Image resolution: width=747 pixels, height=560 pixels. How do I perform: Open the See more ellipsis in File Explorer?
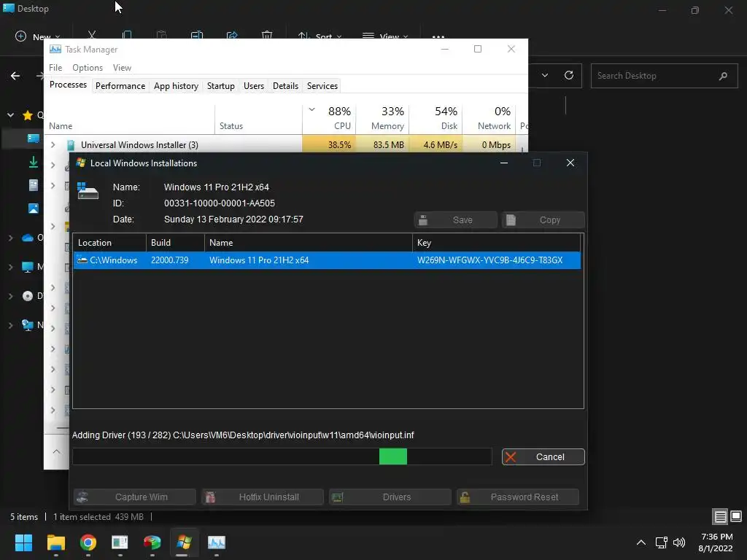point(438,36)
